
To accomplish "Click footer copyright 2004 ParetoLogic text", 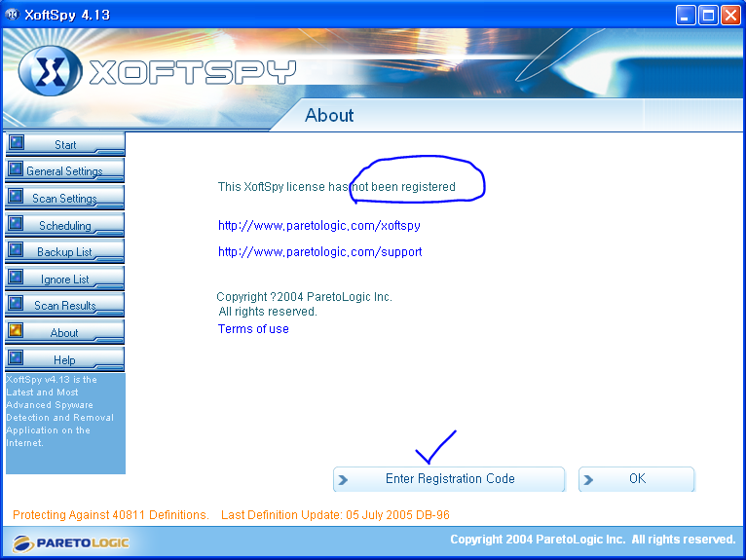I will coord(593,540).
